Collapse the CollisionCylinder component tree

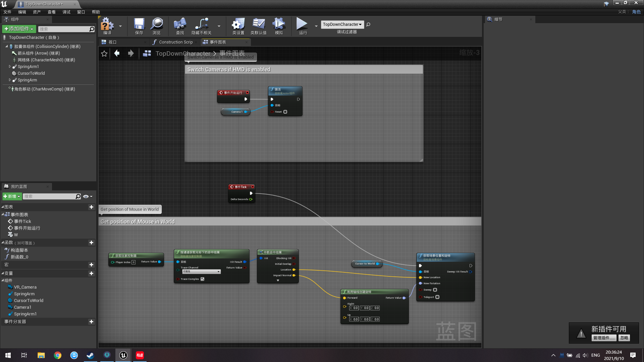6,47
